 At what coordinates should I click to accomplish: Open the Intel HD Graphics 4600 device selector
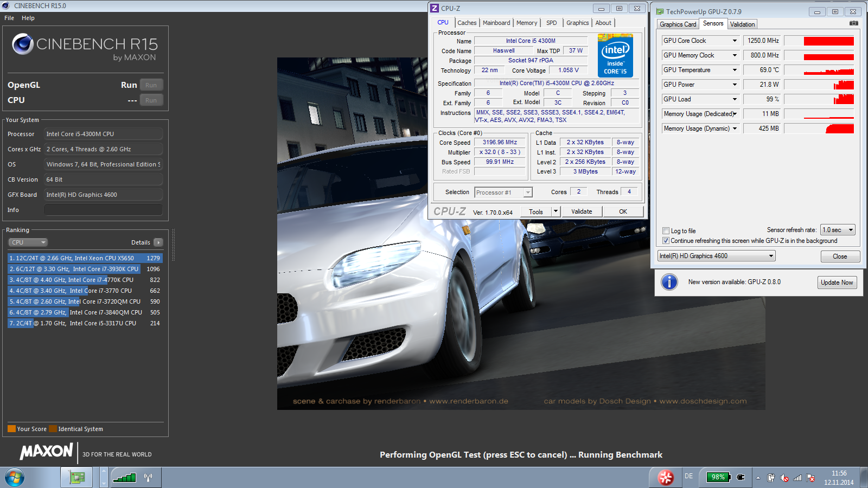tap(716, 256)
